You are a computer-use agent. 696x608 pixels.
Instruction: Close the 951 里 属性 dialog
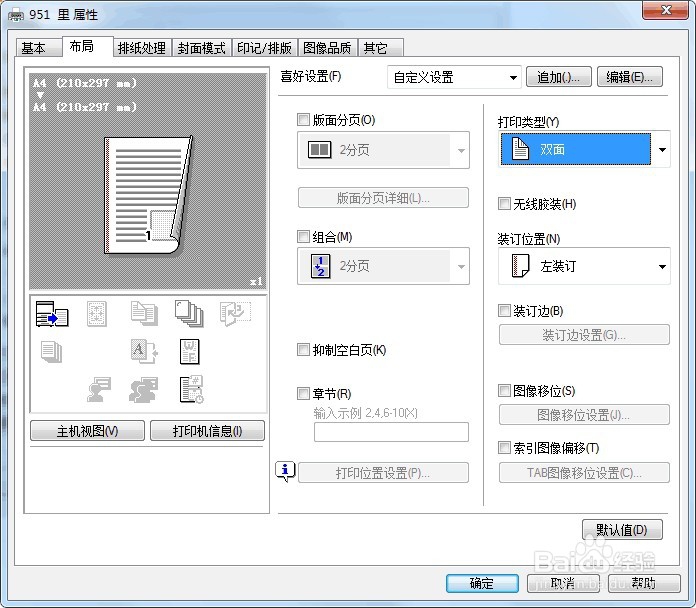665,10
